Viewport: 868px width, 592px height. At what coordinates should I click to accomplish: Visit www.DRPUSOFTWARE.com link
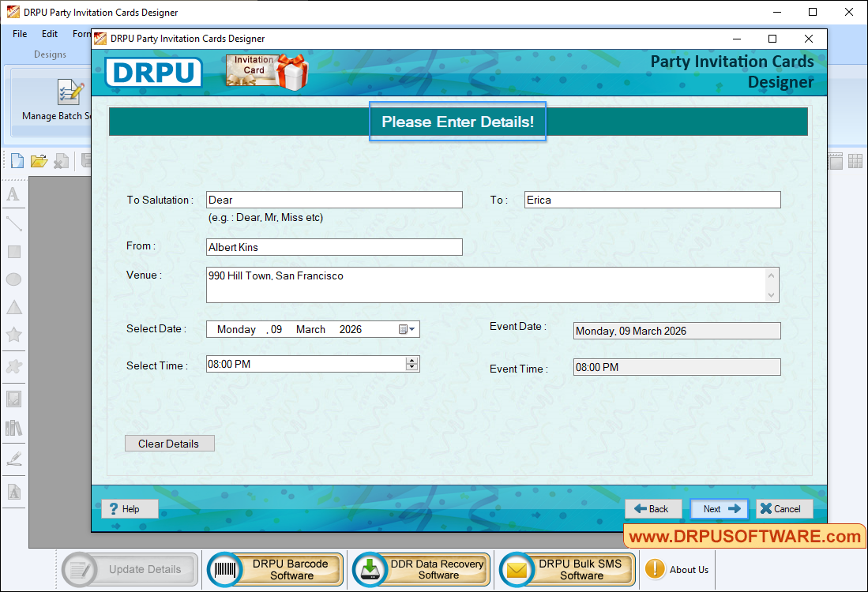(746, 536)
